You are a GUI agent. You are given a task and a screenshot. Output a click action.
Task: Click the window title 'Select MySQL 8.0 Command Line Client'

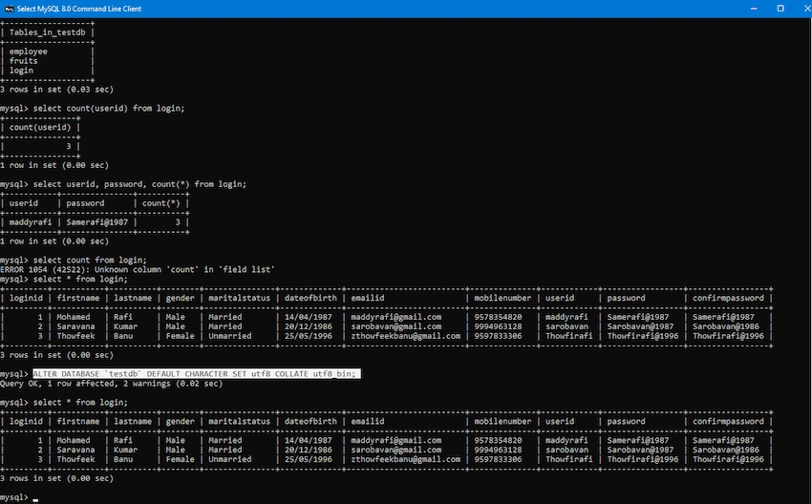[78, 9]
